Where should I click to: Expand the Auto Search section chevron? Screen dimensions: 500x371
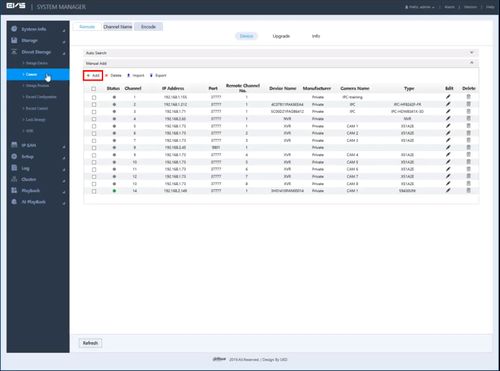coord(471,53)
